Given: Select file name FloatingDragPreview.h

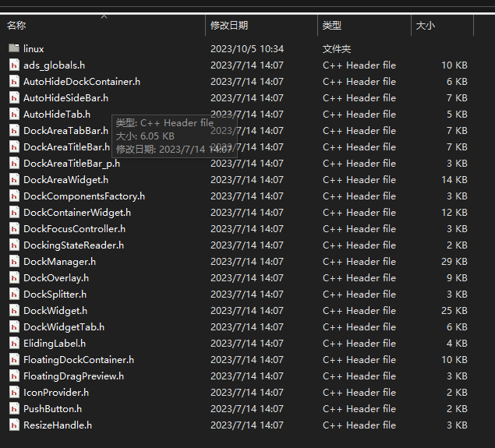Looking at the screenshot, I should (x=73, y=376).
